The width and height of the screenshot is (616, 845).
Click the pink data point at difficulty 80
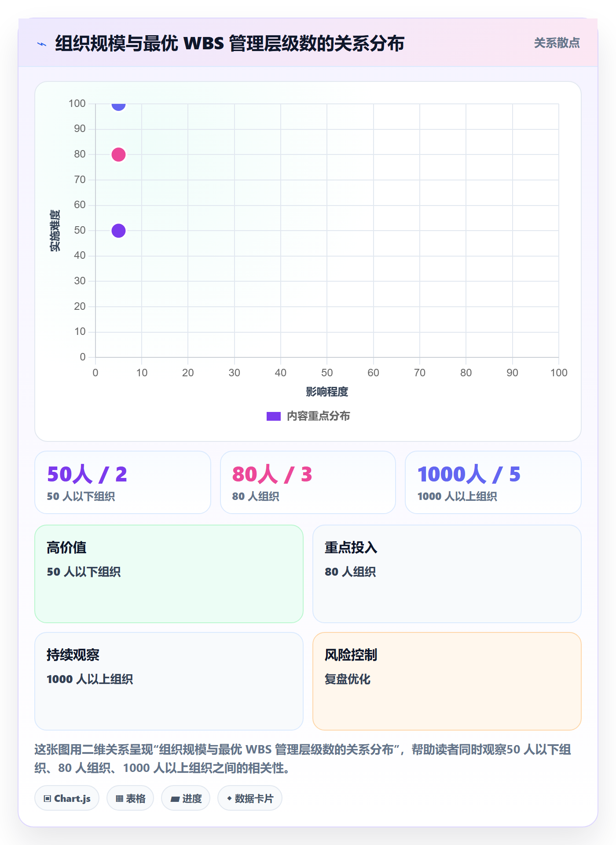(x=118, y=154)
